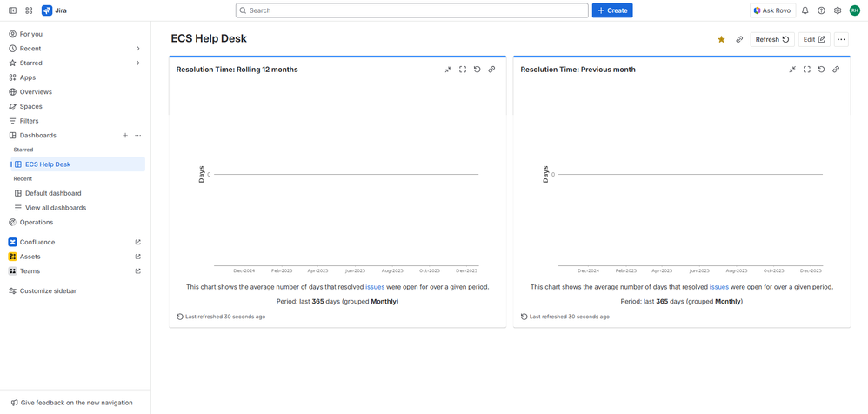
Task: Click issues link in Rolling 12 months gadget
Action: tap(375, 287)
